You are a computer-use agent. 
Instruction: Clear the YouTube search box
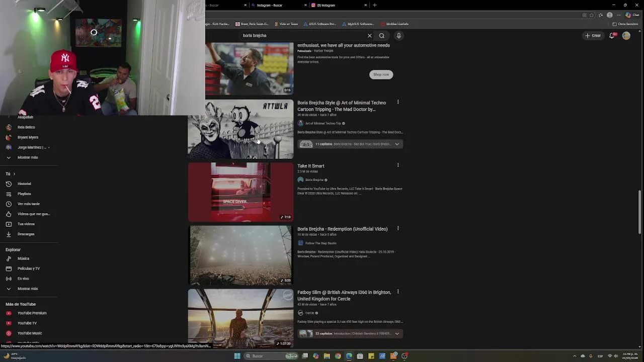[x=369, y=36]
